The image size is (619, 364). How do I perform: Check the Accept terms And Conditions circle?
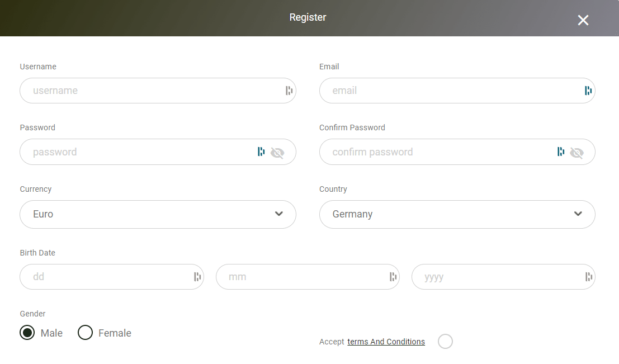pos(445,341)
